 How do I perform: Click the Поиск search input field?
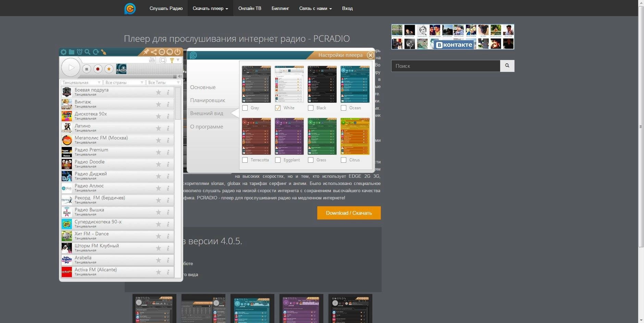(x=446, y=66)
